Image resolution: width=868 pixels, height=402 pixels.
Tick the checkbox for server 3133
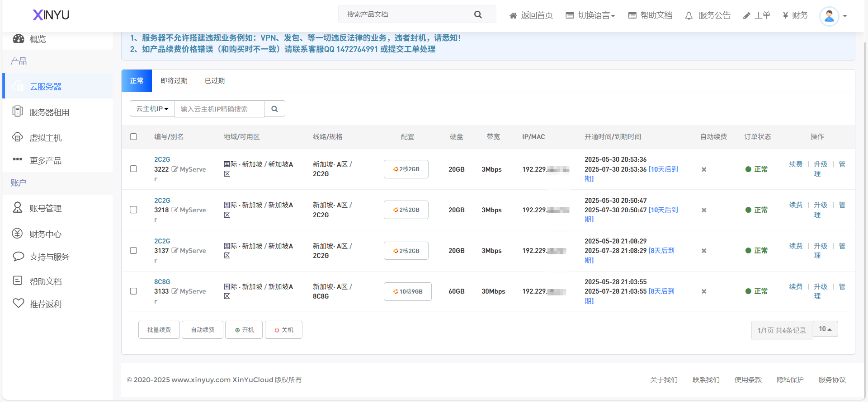pos(133,291)
